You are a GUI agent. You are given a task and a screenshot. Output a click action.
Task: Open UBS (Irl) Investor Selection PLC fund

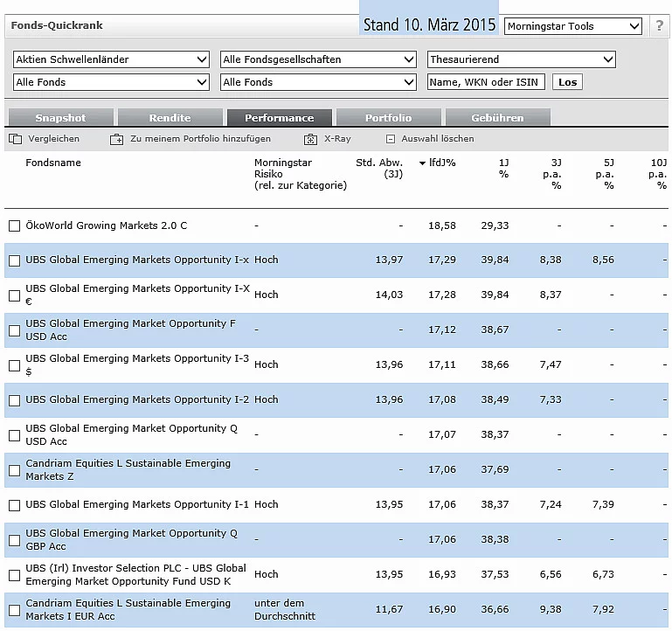[135, 574]
